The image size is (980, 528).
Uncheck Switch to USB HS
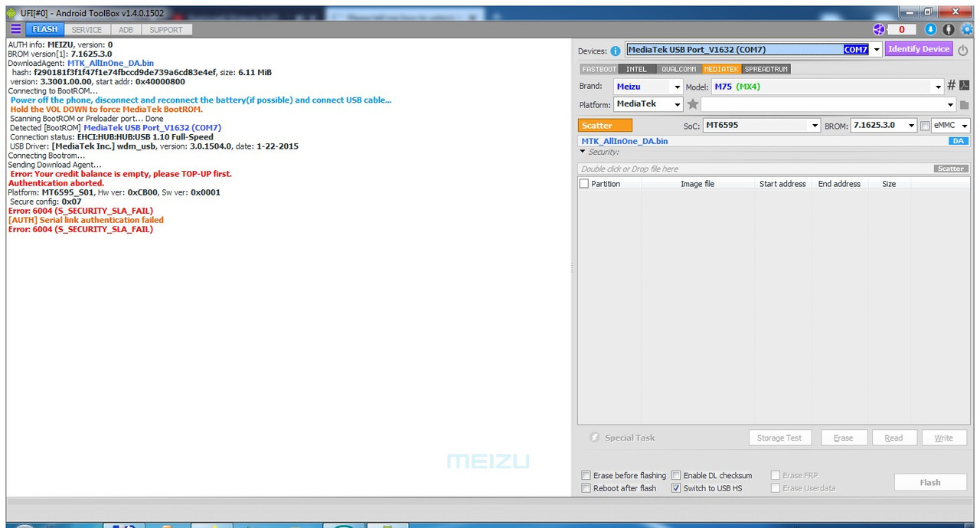pos(676,488)
